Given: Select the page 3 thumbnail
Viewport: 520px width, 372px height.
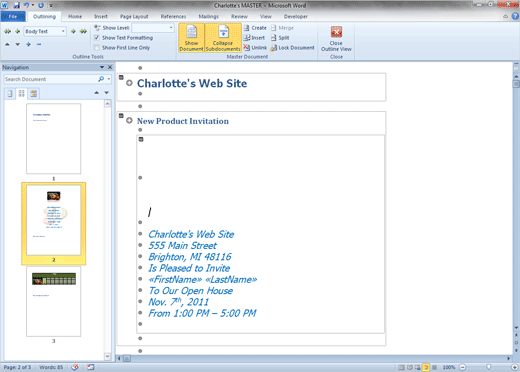Looking at the screenshot, I should [x=54, y=301].
